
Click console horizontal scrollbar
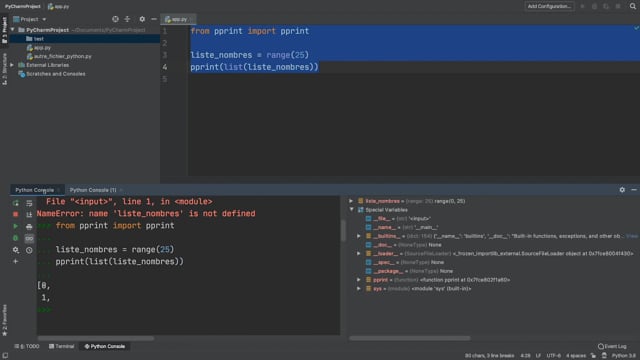point(96,338)
